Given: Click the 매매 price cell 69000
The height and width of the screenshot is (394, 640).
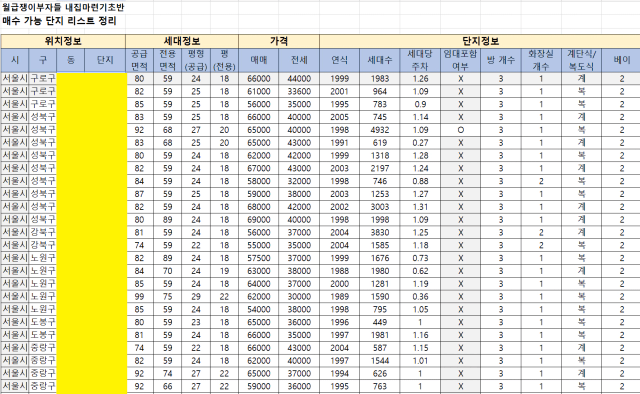Looking at the screenshot, I should click(259, 220).
